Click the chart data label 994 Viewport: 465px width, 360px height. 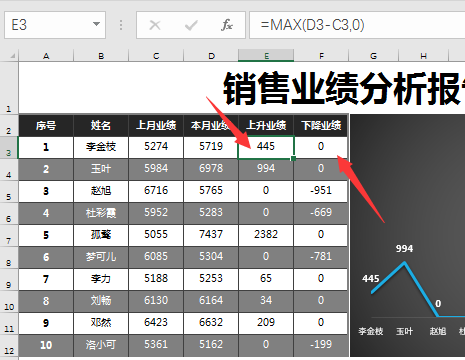click(404, 249)
